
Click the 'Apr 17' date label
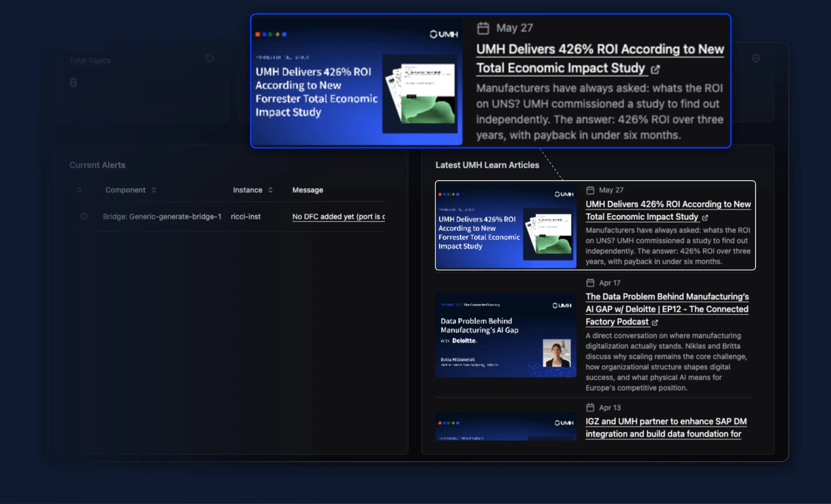click(609, 283)
